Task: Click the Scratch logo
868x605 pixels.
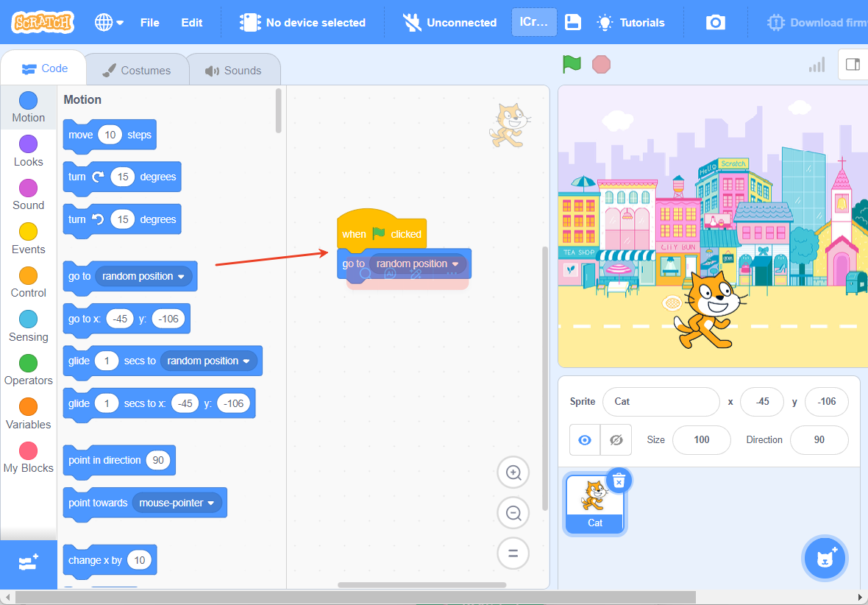Action: 43,22
